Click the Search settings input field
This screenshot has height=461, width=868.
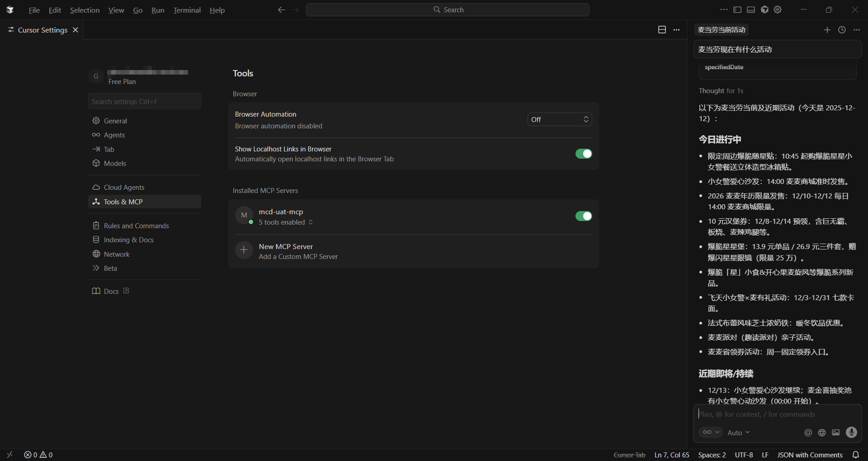pos(145,101)
